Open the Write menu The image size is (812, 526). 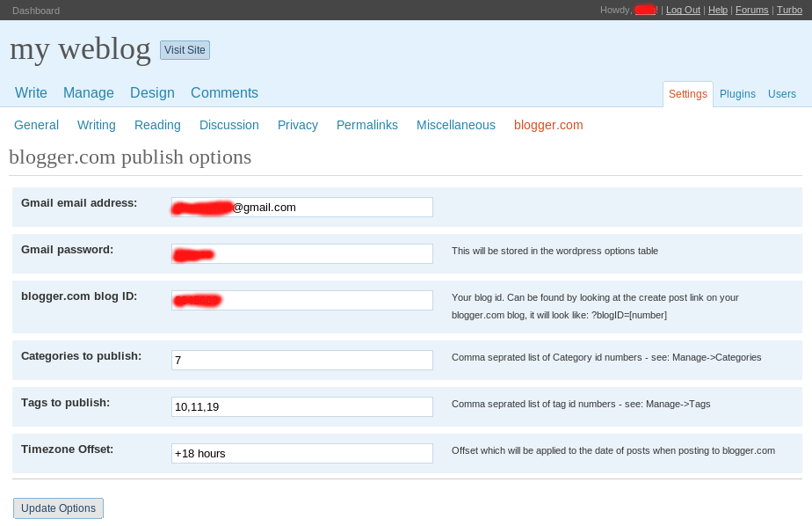31,93
